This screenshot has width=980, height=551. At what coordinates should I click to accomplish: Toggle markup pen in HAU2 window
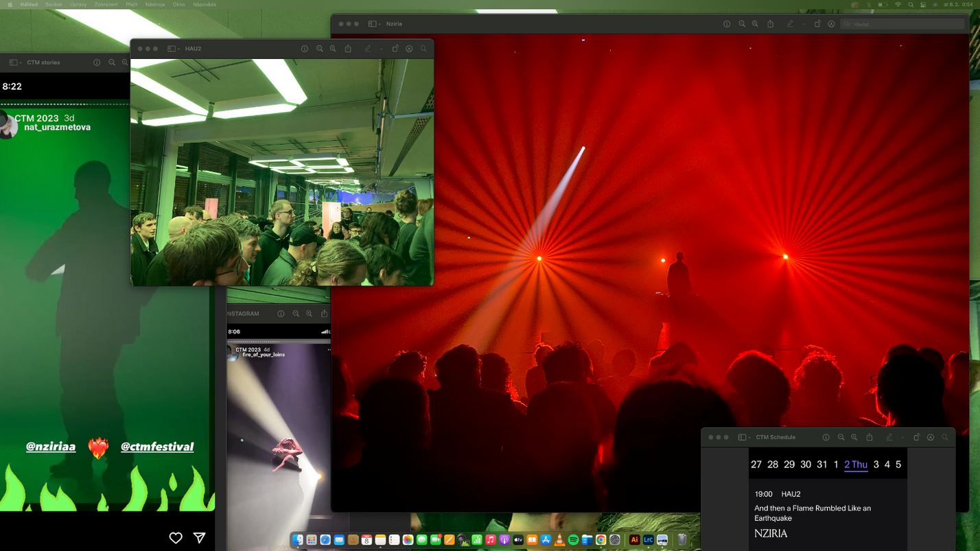pyautogui.click(x=368, y=49)
